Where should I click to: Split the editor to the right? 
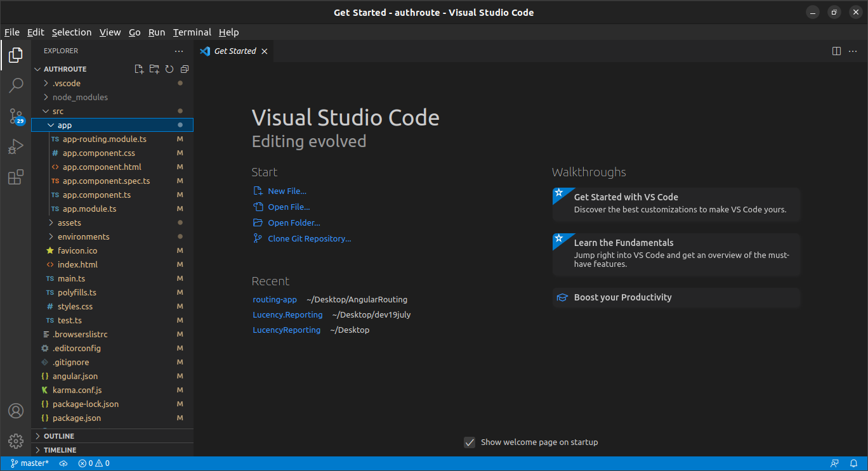tap(837, 51)
